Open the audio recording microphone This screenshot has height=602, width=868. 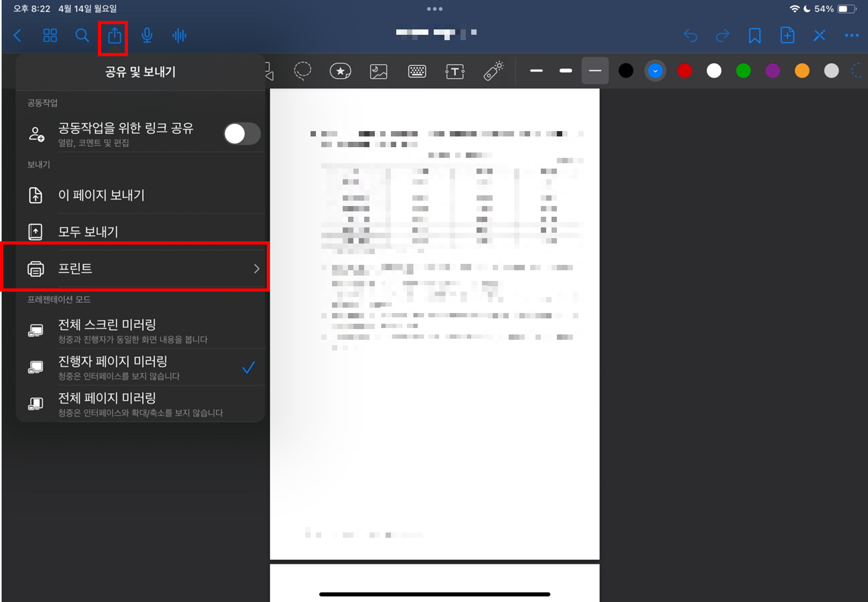[x=147, y=35]
